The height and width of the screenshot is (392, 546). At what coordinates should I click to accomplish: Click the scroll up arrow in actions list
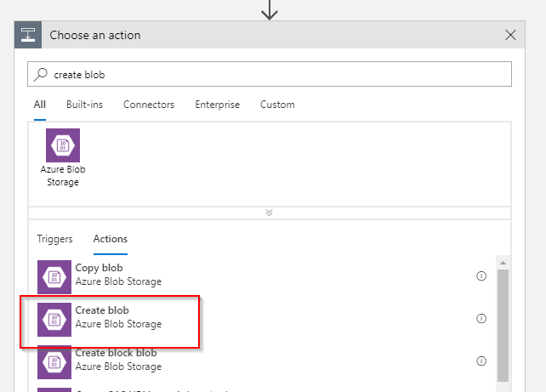(503, 263)
